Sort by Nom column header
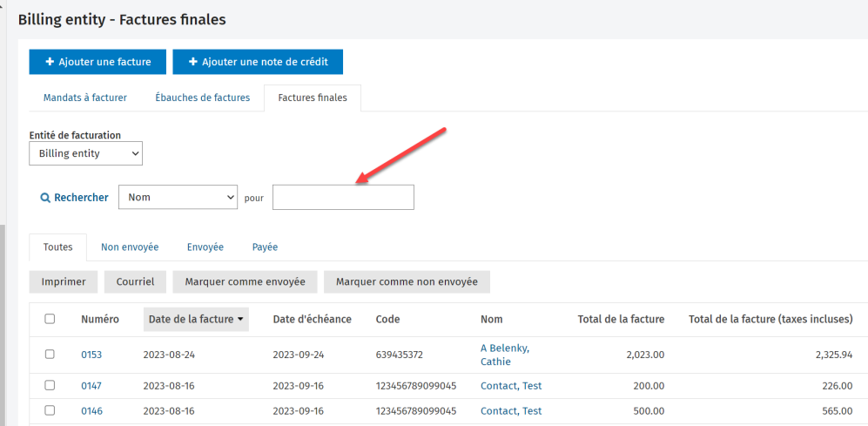 point(492,319)
